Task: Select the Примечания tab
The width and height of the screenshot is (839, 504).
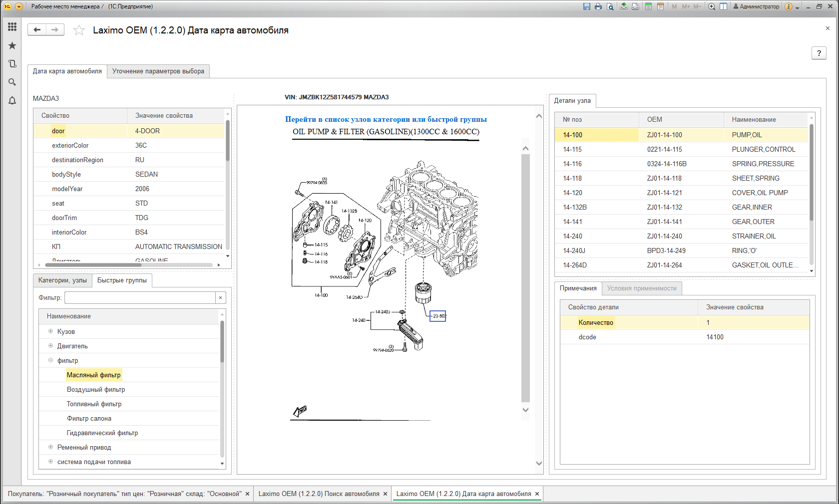Action: 578,288
